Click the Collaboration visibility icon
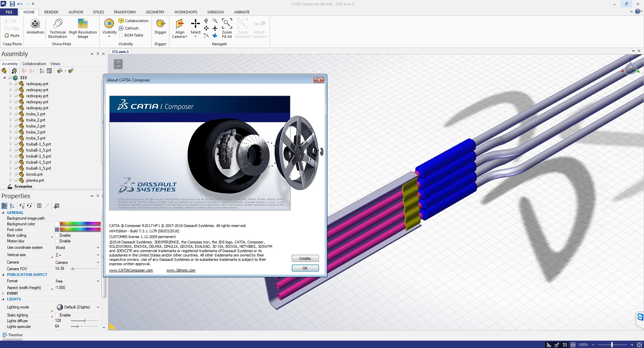Viewport: 644px width, 348px height. pos(121,21)
